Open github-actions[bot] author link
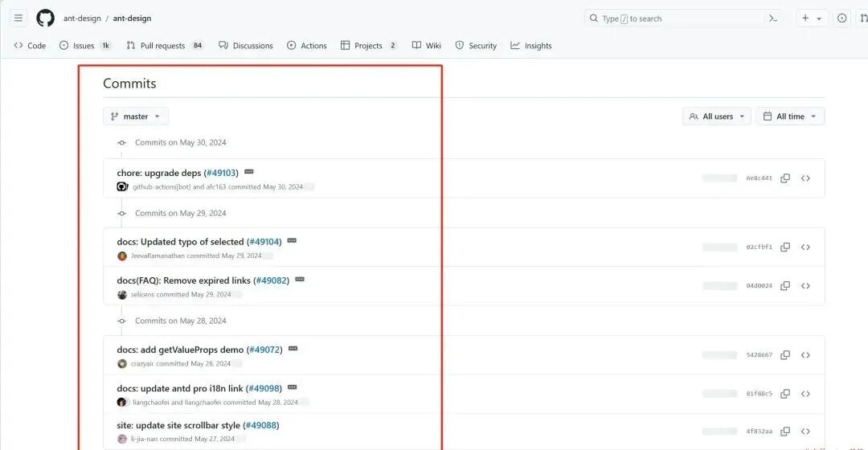Viewport: 868px width, 450px height. click(x=162, y=187)
